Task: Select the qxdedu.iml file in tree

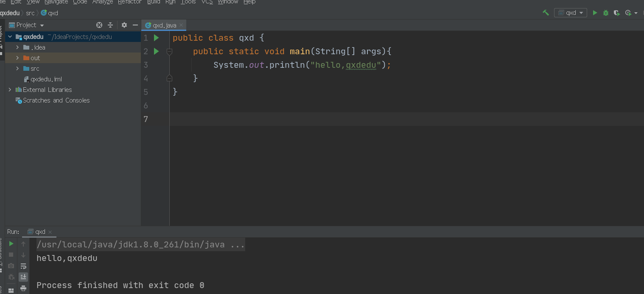Action: (46, 79)
